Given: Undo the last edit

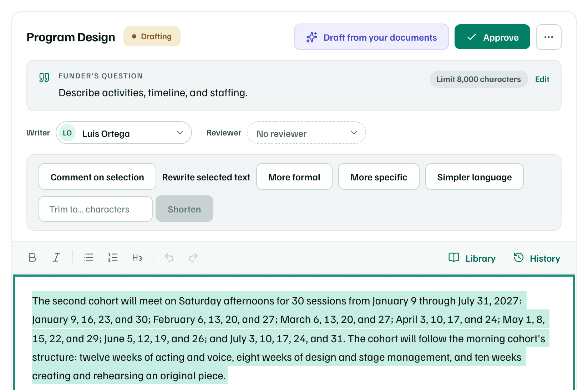Looking at the screenshot, I should [x=169, y=257].
